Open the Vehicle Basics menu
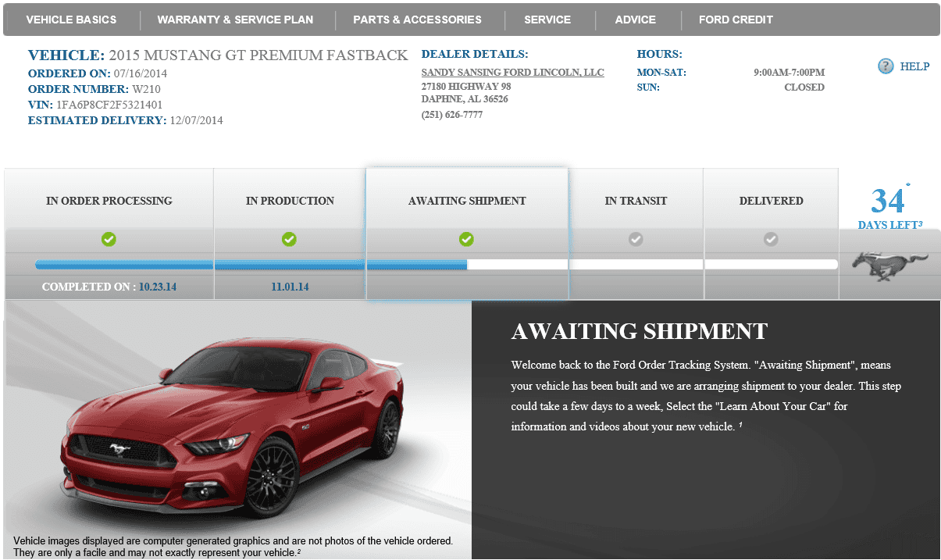The width and height of the screenshot is (941, 560). point(71,20)
